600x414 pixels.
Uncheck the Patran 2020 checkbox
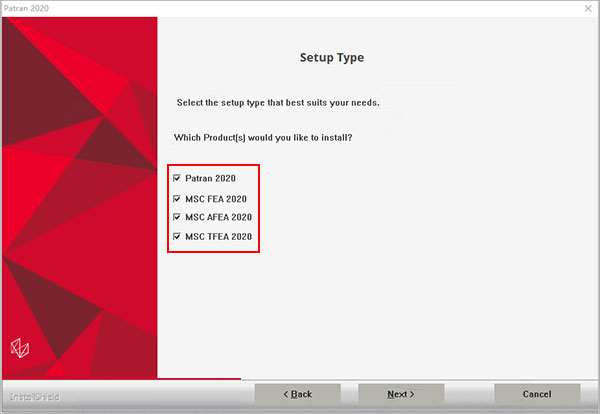[177, 178]
